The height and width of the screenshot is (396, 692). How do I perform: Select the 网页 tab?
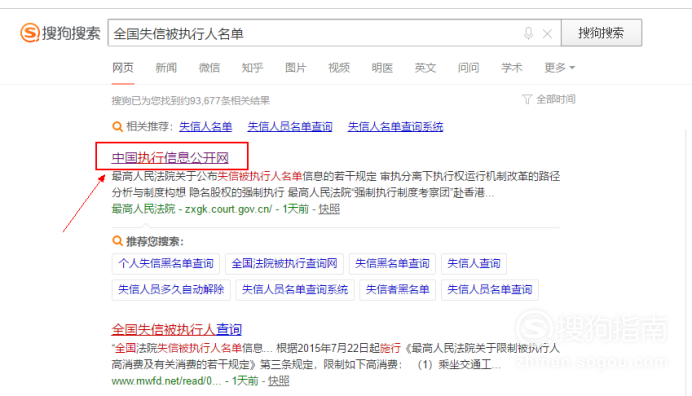click(x=123, y=68)
